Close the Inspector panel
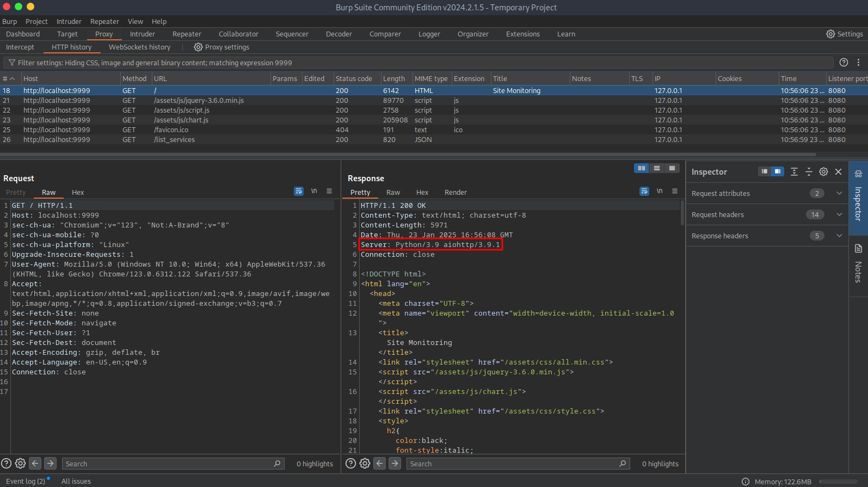The image size is (868, 487). click(x=839, y=171)
